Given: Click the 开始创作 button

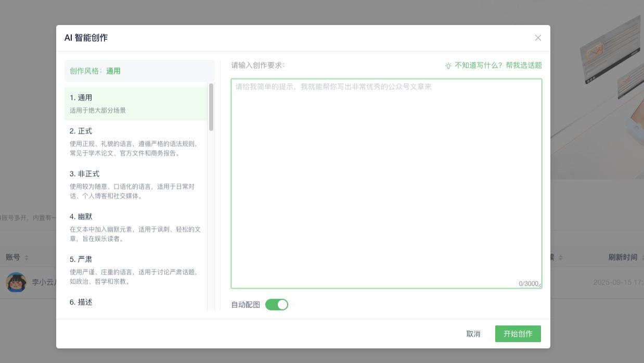Looking at the screenshot, I should click(518, 334).
